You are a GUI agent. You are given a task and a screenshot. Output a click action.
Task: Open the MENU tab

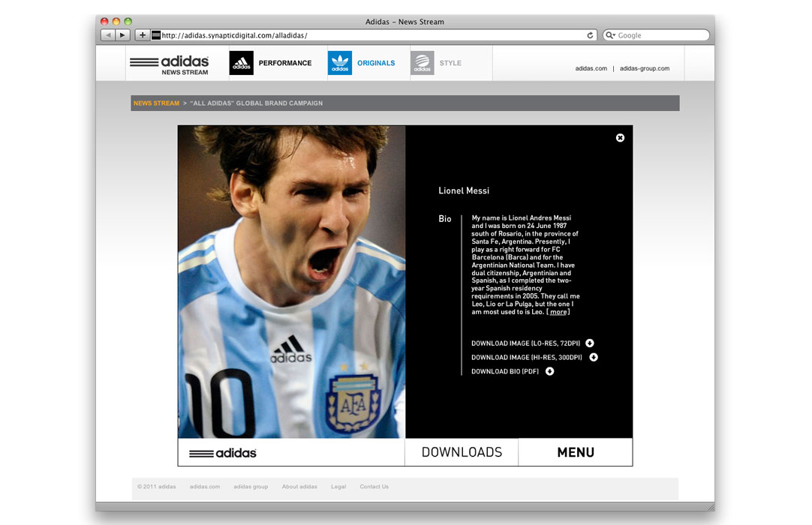(x=576, y=452)
